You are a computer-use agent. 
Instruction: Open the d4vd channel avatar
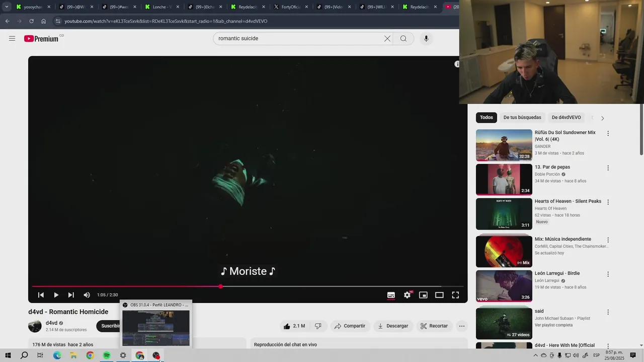[35, 326]
